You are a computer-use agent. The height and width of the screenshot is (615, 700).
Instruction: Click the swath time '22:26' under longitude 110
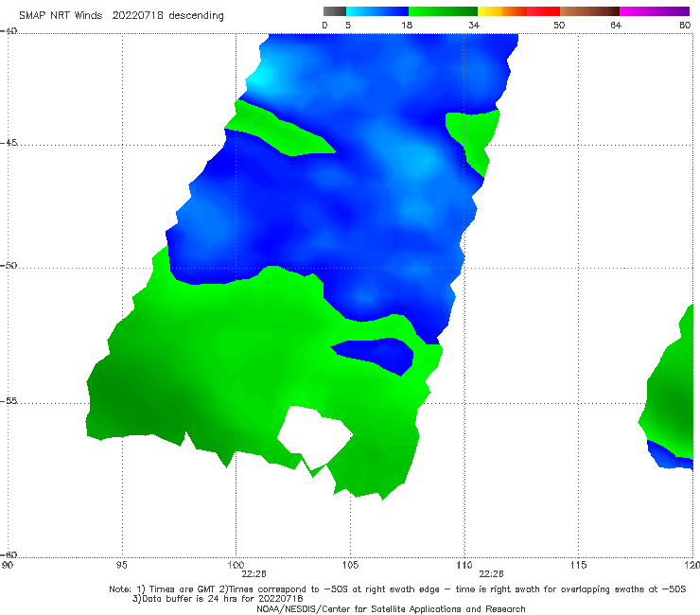point(492,574)
